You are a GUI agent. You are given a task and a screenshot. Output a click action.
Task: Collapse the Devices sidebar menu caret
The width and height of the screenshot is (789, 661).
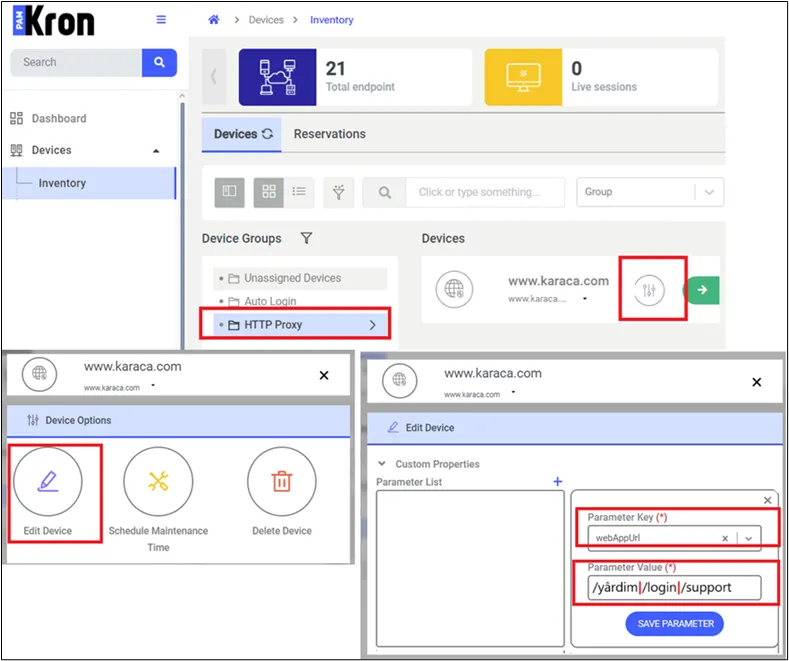[156, 150]
